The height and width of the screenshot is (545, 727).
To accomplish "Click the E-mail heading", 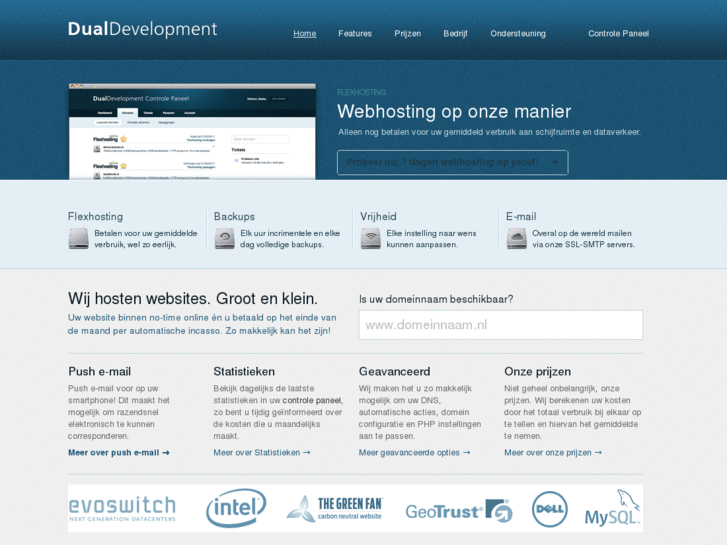I will point(521,217).
